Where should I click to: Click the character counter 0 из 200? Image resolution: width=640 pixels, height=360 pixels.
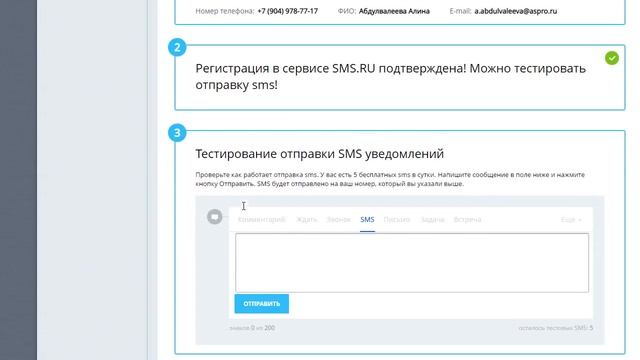252,328
